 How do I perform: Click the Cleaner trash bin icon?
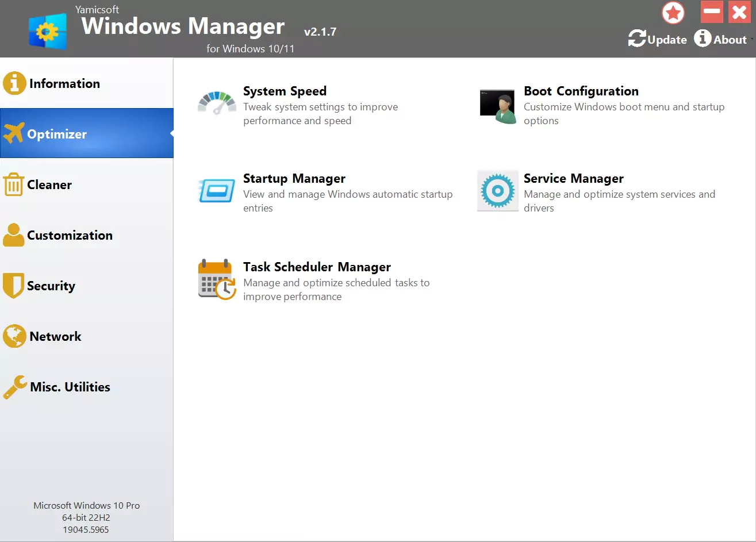[x=13, y=184]
